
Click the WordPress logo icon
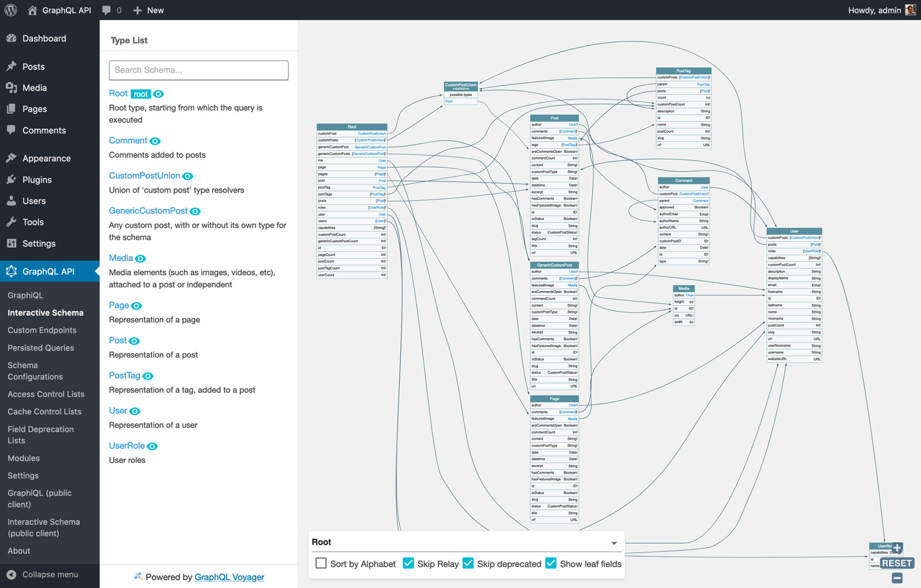[11, 10]
